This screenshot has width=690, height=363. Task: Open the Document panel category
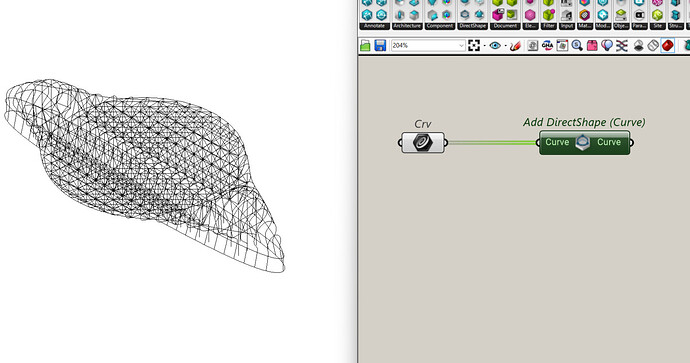click(x=505, y=26)
